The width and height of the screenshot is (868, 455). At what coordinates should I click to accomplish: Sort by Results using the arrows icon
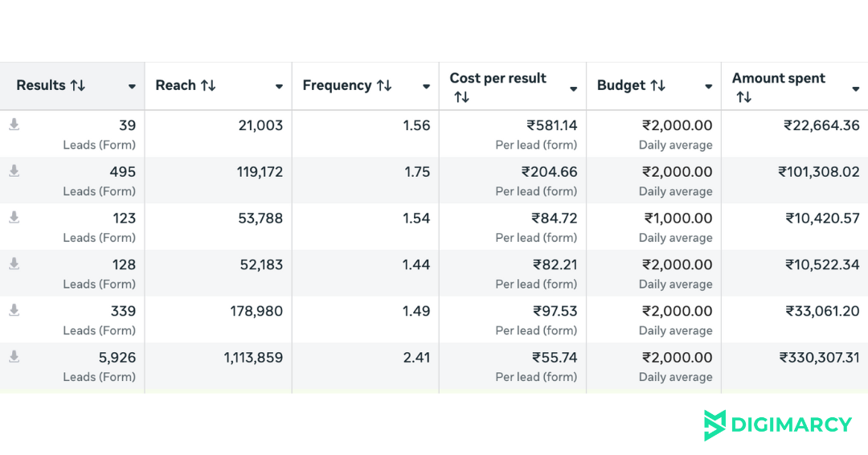click(x=78, y=86)
